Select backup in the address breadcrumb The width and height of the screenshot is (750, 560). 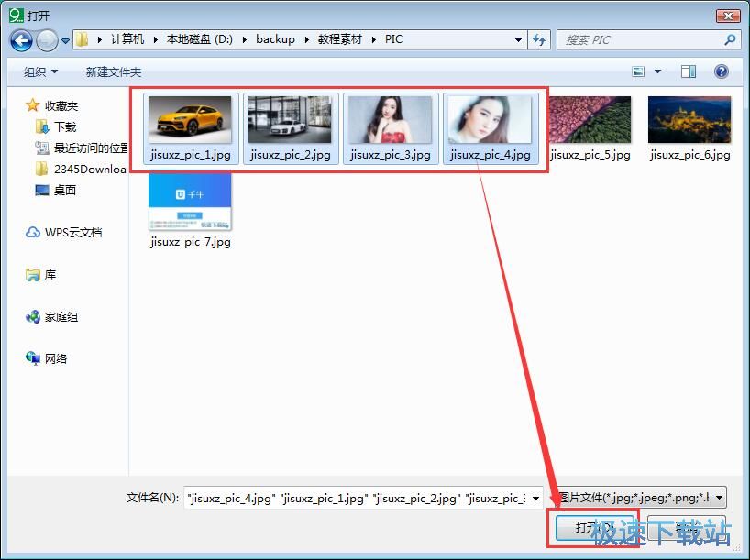click(x=275, y=39)
